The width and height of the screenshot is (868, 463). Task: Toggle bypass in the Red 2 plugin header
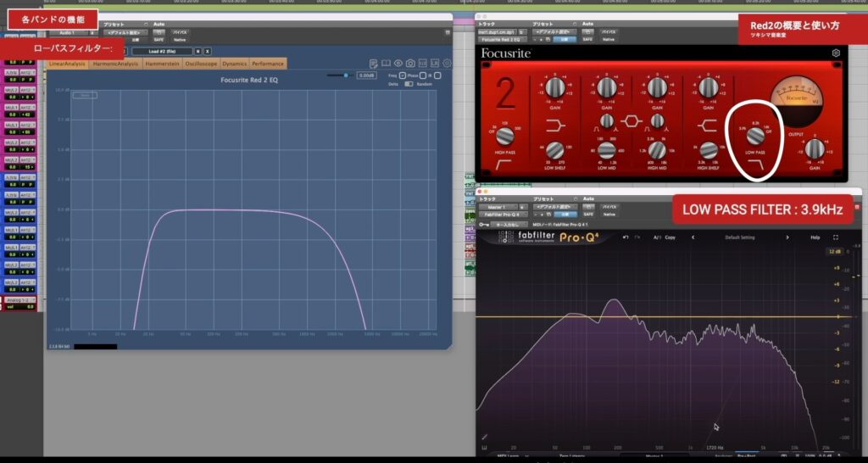609,32
